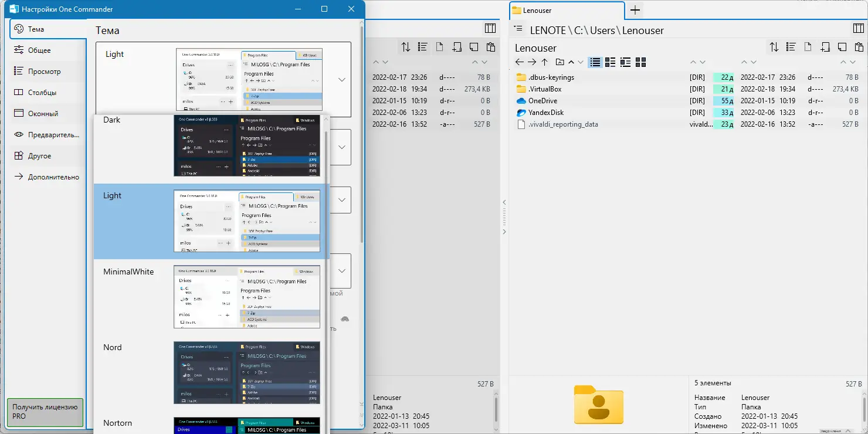
Task: Paste clipboard into Lenouser pane
Action: pyautogui.click(x=859, y=47)
